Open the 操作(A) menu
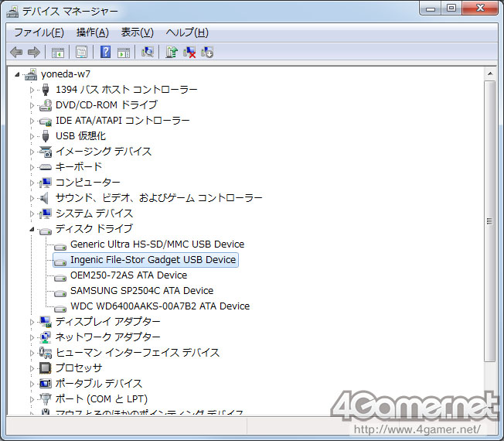 (x=92, y=32)
